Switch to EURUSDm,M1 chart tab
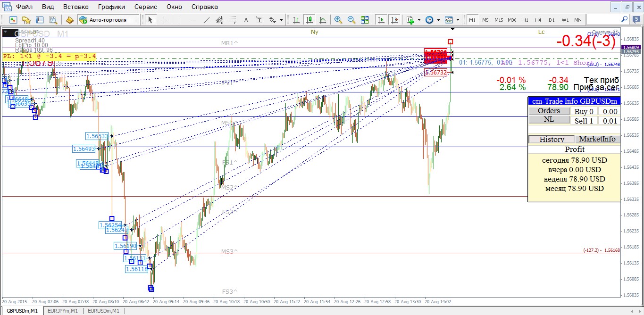This screenshot has width=644, height=315. click(103, 311)
